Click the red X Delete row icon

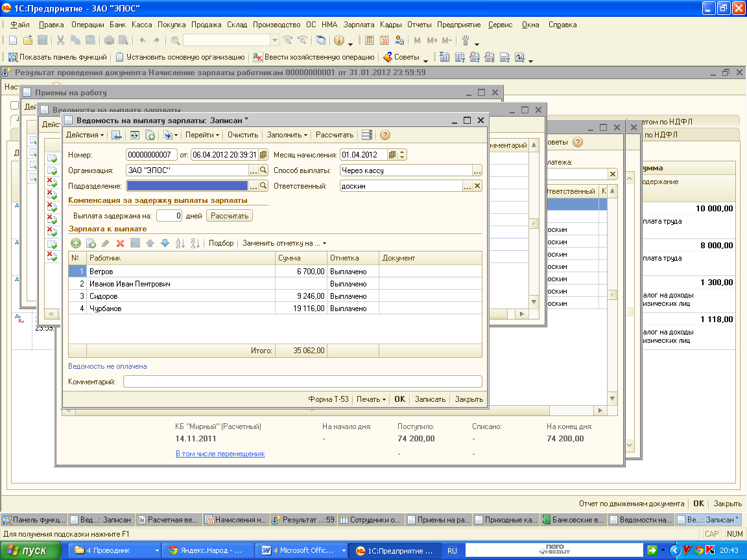[120, 243]
